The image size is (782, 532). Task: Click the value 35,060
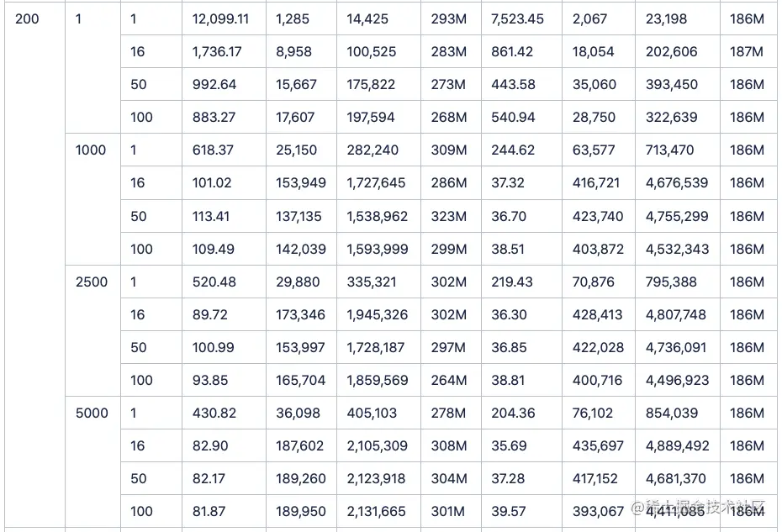(x=594, y=84)
